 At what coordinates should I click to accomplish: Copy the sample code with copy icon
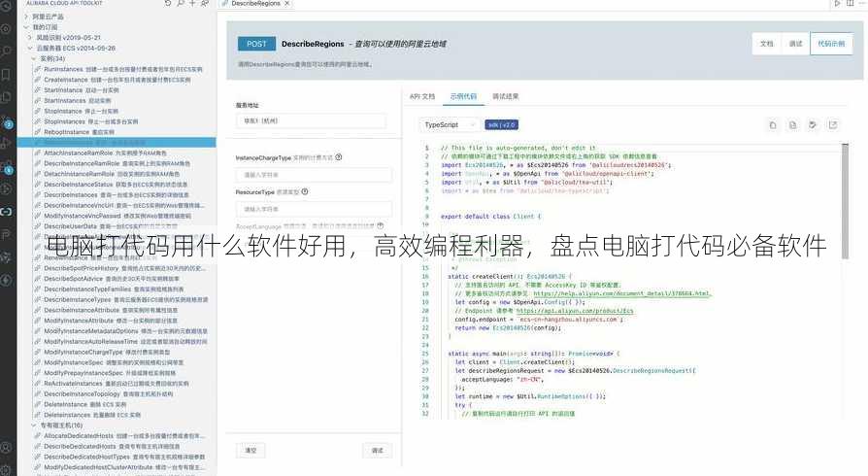click(773, 125)
